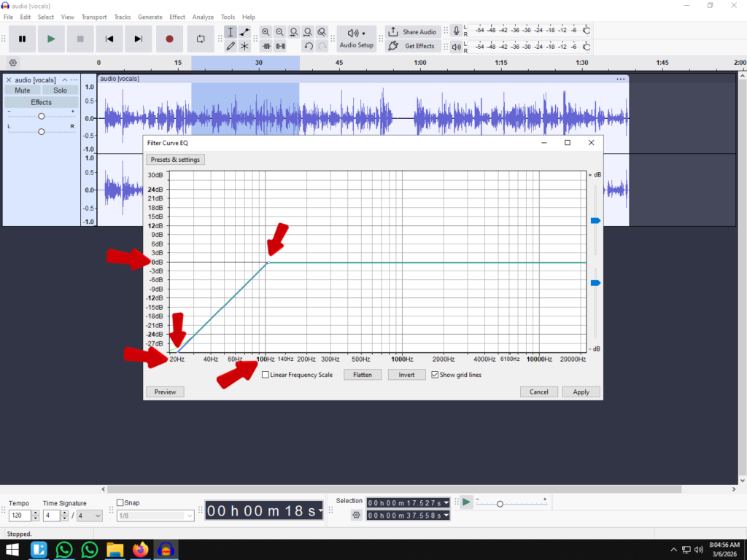Toggle the Loop playback button
Screen dimensions: 747x560
click(x=200, y=39)
